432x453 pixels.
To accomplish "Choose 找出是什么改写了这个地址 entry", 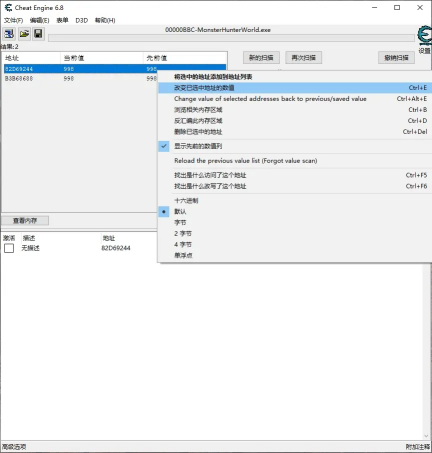I will point(295,186).
